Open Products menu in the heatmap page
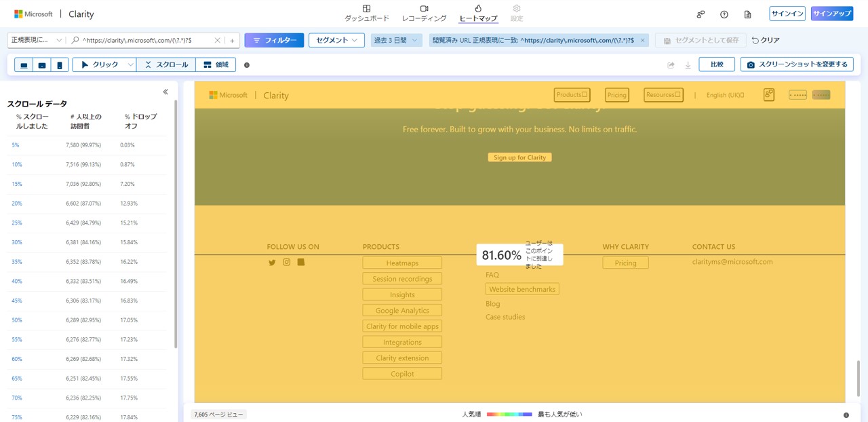868x422 pixels. [x=572, y=95]
